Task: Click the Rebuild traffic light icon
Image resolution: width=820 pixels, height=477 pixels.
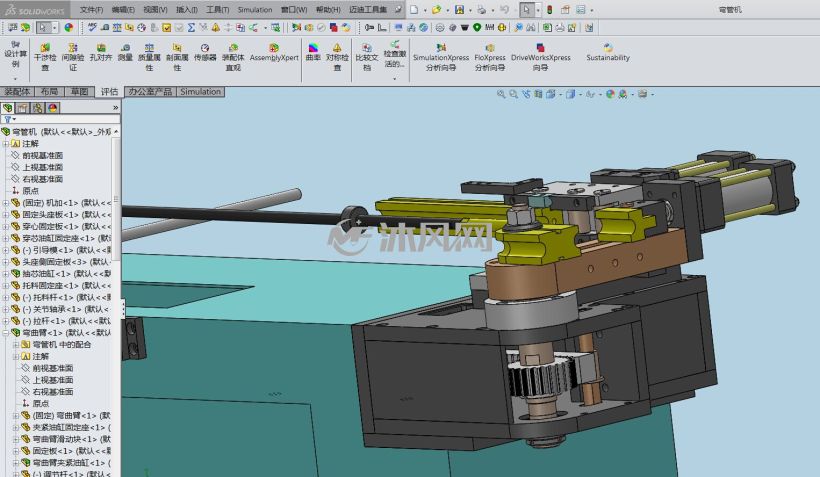Action: (x=550, y=9)
